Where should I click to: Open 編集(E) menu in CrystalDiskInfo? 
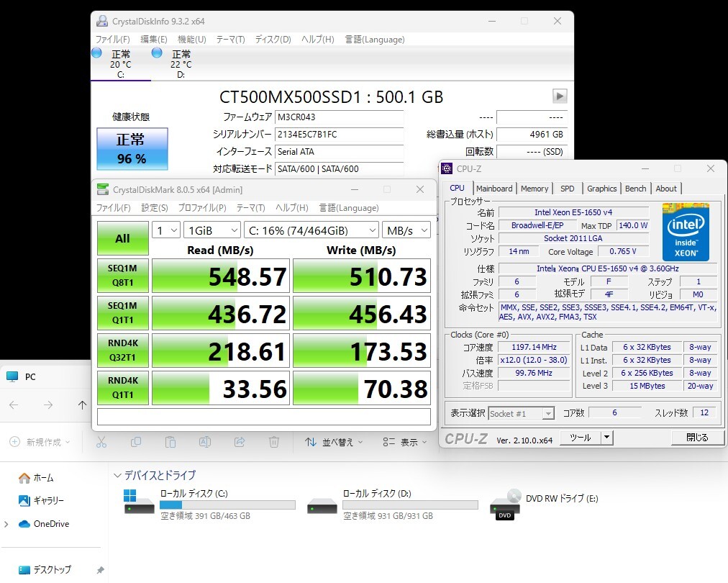(x=154, y=40)
